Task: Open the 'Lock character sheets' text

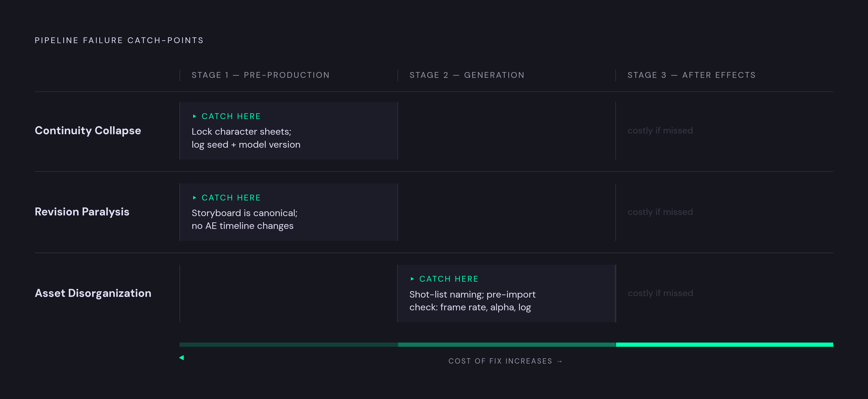Action: [x=246, y=138]
